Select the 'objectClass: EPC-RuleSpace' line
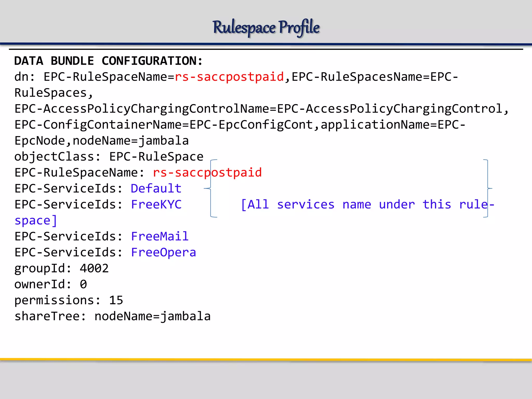 (109, 157)
